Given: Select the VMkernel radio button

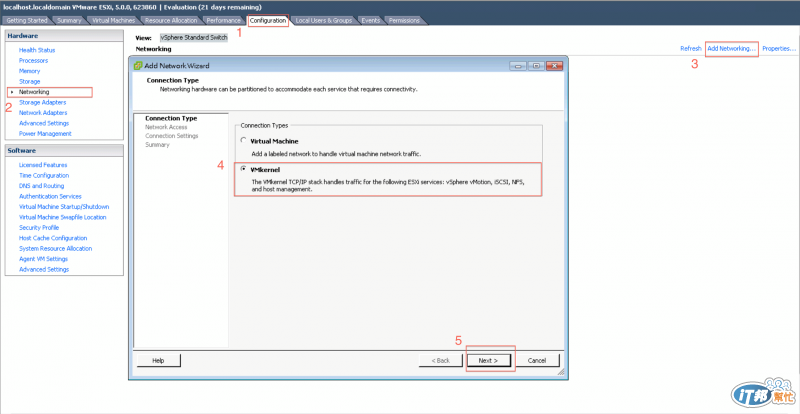Looking at the screenshot, I should point(244,169).
